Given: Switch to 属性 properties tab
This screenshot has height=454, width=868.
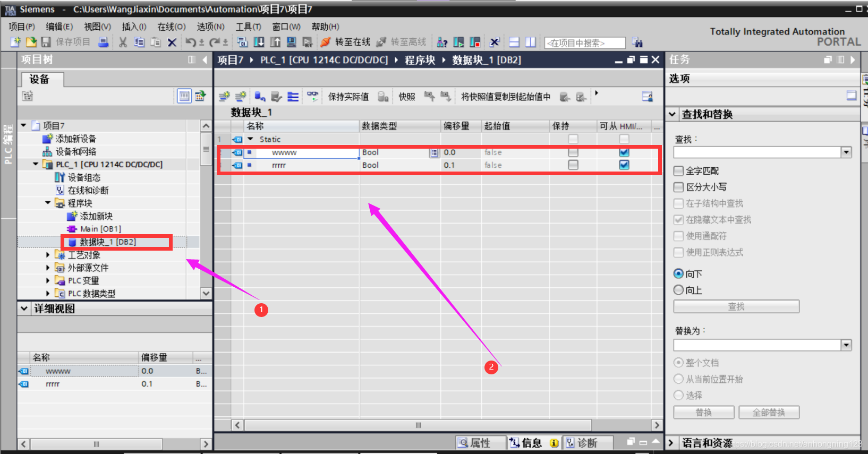Looking at the screenshot, I should [480, 443].
